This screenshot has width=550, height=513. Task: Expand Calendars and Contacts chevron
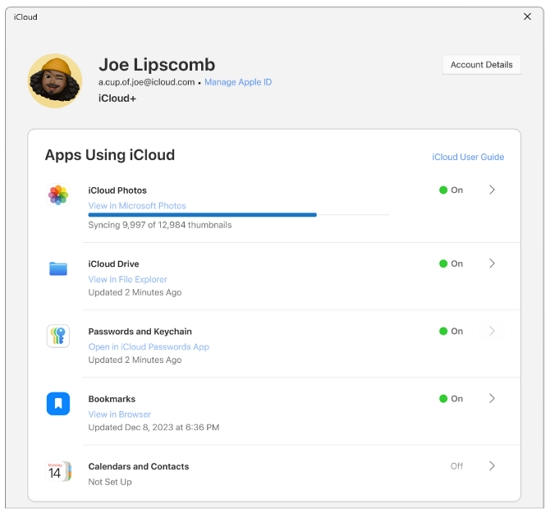tap(492, 466)
